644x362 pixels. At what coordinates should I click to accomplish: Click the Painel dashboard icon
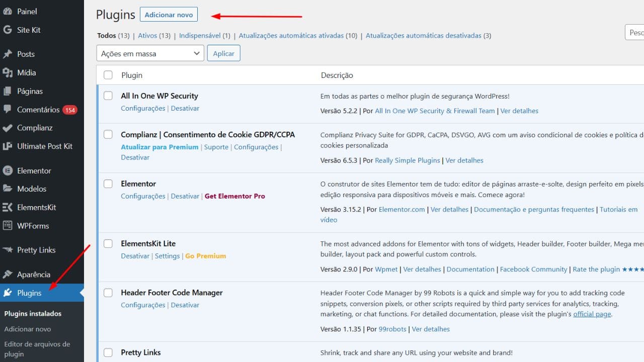[8, 11]
